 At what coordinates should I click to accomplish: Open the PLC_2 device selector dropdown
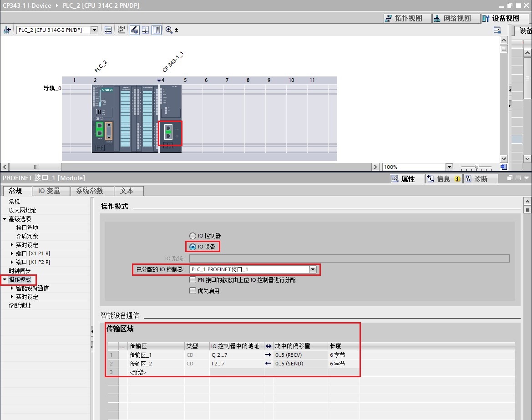(x=94, y=30)
